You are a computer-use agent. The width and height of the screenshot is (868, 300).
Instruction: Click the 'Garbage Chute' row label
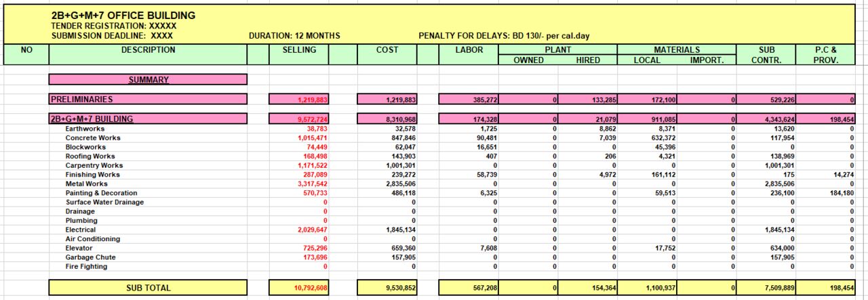coord(90,257)
